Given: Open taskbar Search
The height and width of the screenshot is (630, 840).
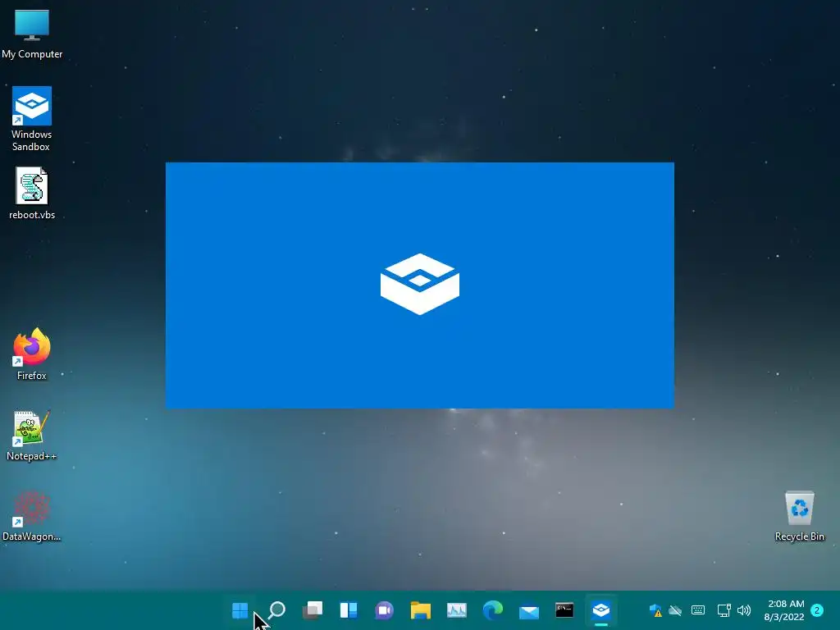Looking at the screenshot, I should 276,610.
